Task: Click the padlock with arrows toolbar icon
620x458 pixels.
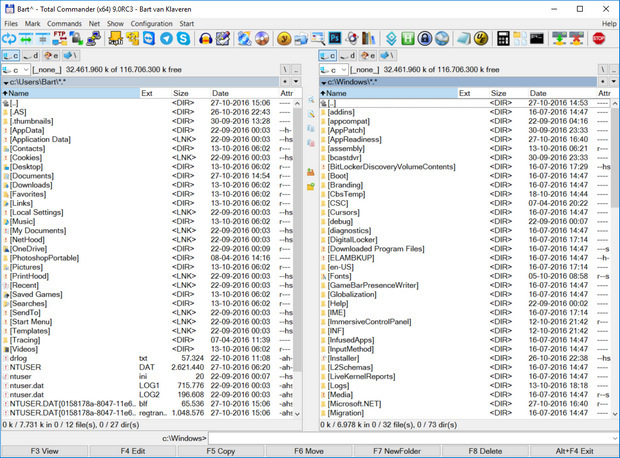Action: coord(76,39)
